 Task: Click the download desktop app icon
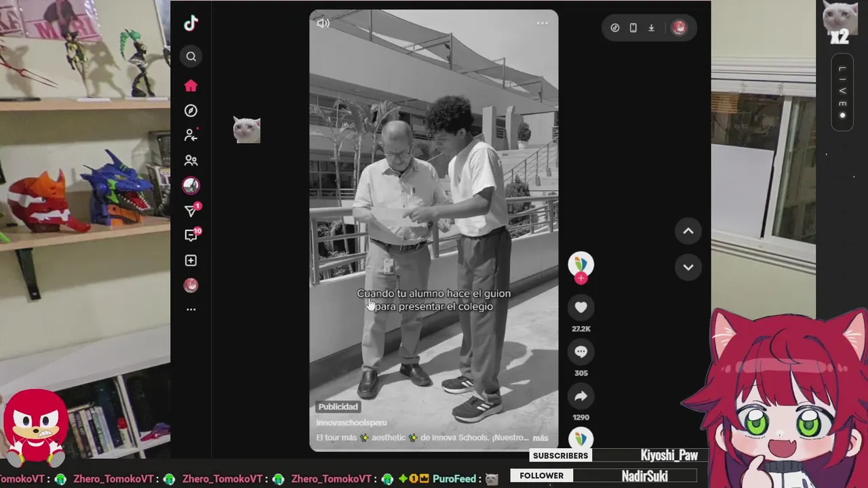pyautogui.click(x=651, y=28)
